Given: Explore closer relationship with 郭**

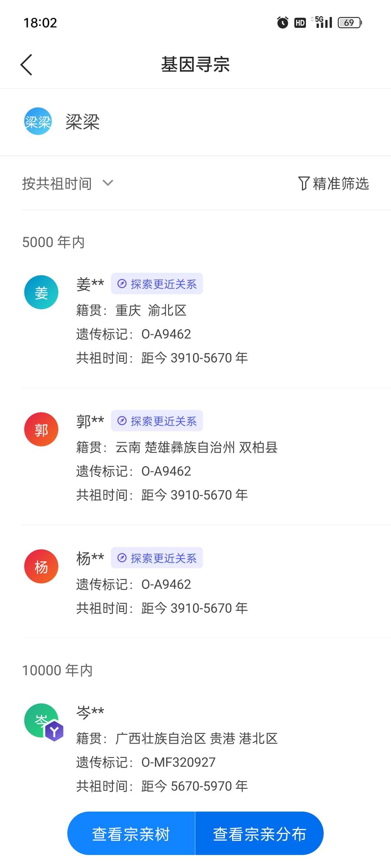Looking at the screenshot, I should click(x=157, y=421).
